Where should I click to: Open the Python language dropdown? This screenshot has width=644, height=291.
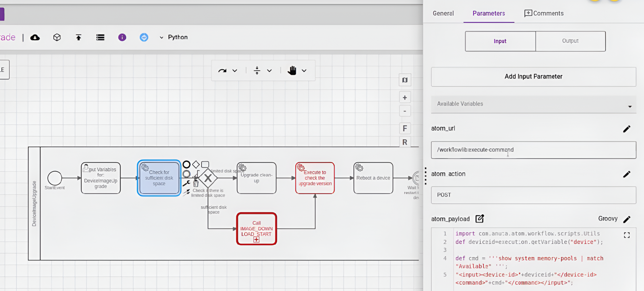pos(174,37)
